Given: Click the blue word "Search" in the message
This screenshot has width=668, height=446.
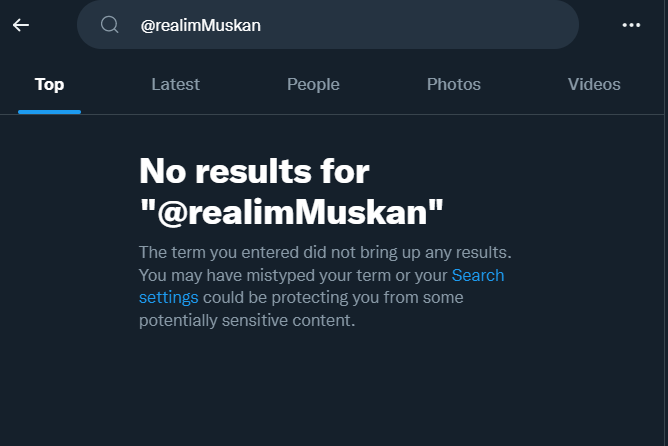Looking at the screenshot, I should [478, 275].
